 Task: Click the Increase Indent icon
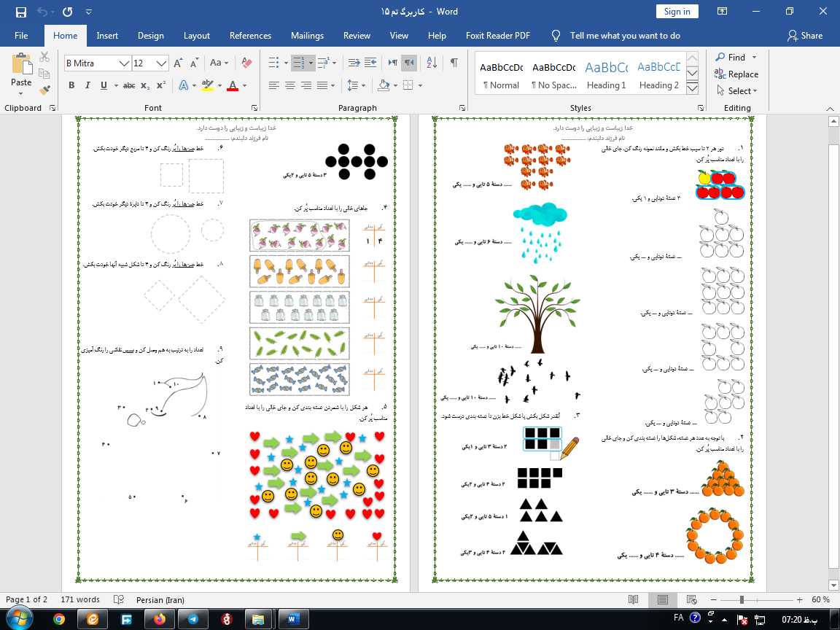[x=370, y=63]
